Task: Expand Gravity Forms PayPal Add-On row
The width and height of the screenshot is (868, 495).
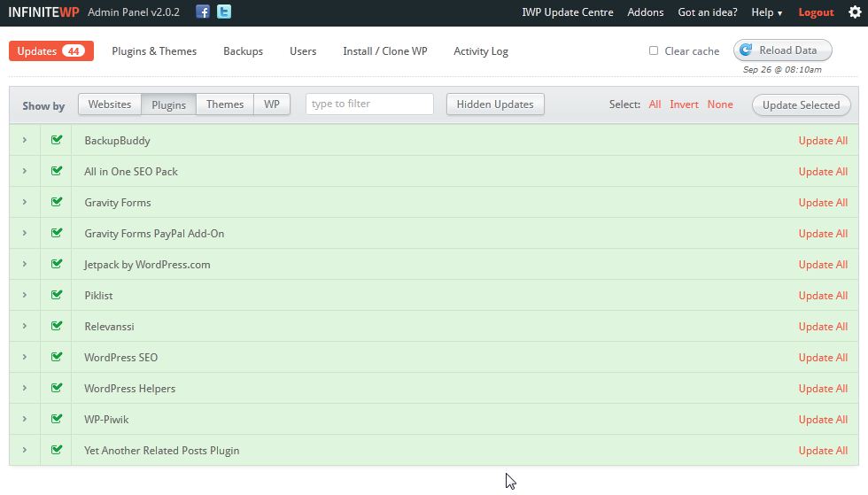Action: tap(25, 233)
